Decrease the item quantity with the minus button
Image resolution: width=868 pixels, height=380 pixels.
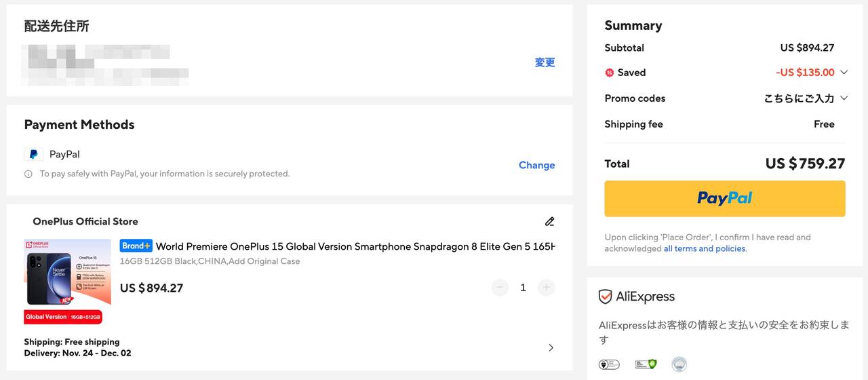coord(500,288)
